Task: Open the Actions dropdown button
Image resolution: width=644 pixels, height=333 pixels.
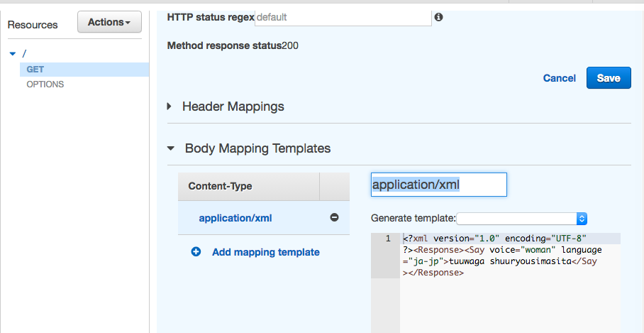Action: tap(109, 22)
